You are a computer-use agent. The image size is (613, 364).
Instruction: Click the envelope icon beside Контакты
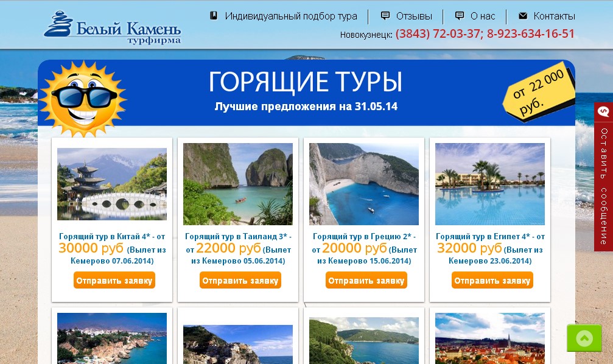coord(523,16)
